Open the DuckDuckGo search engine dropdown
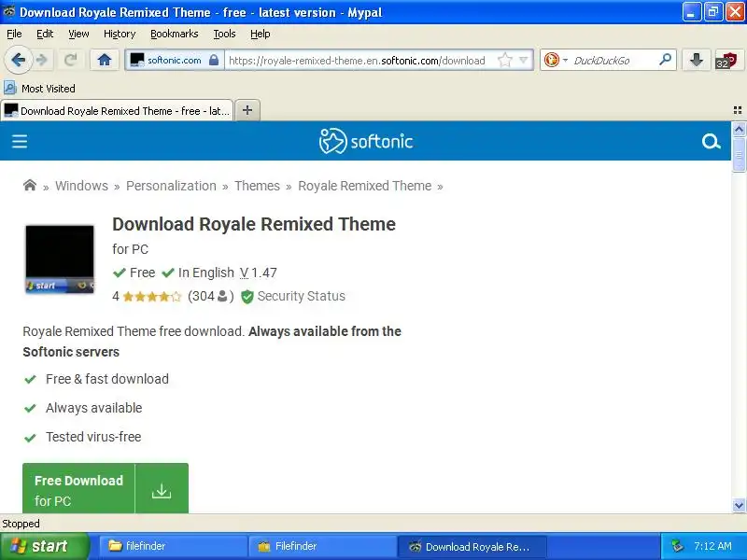Screen dimensions: 747x560 pyautogui.click(x=556, y=60)
